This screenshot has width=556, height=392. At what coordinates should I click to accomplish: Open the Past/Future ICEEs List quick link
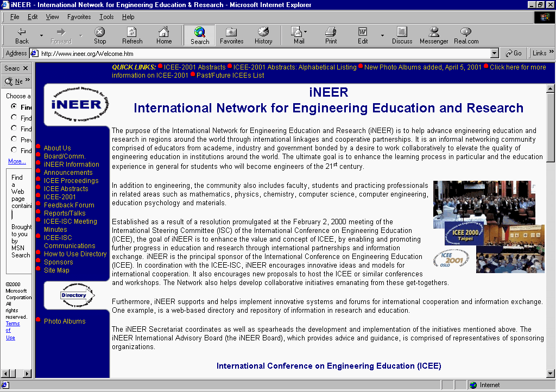(x=230, y=75)
